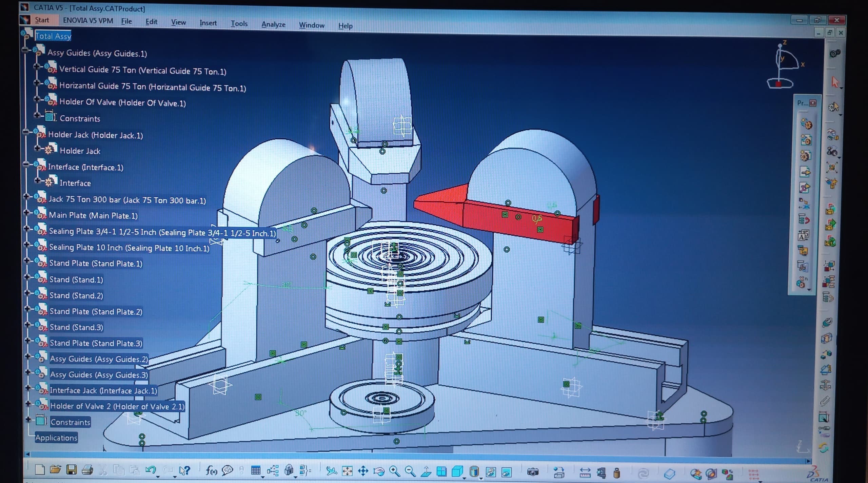Click the Capture camera icon
The image size is (868, 483).
(533, 472)
